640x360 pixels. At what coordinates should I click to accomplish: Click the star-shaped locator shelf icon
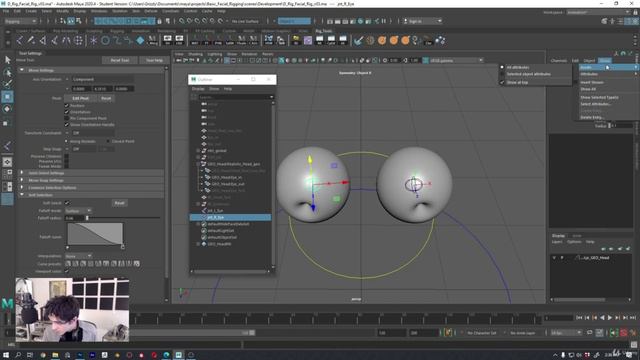[93, 40]
